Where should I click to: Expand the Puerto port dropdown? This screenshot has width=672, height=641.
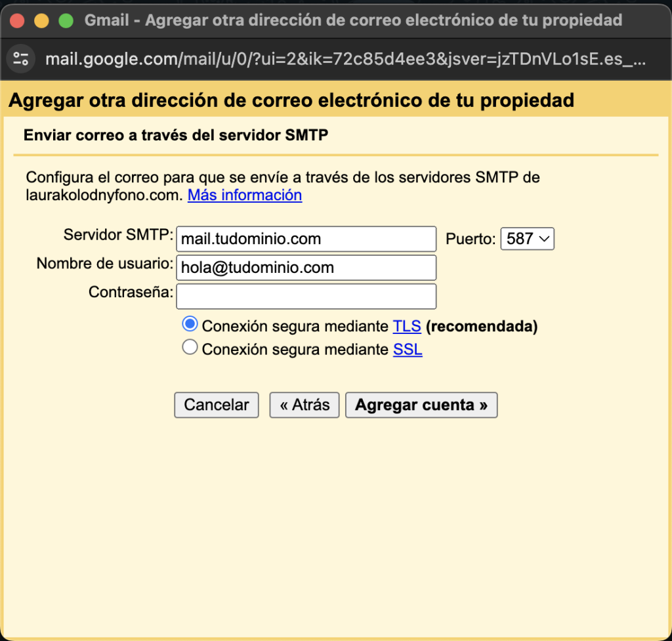click(x=527, y=239)
